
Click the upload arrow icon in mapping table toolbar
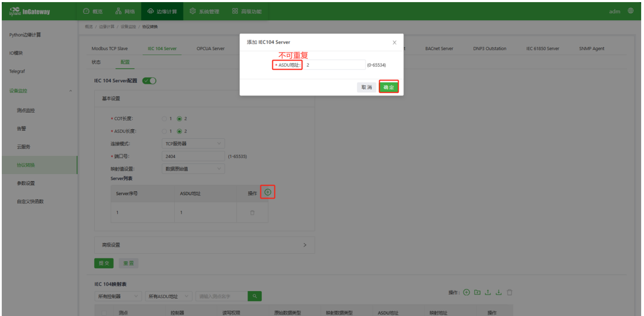pyautogui.click(x=488, y=292)
